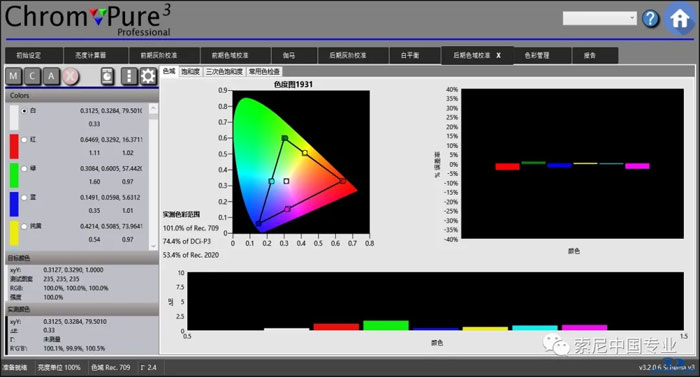Open the help question mark icon
The width and height of the screenshot is (700, 377).
click(x=650, y=19)
